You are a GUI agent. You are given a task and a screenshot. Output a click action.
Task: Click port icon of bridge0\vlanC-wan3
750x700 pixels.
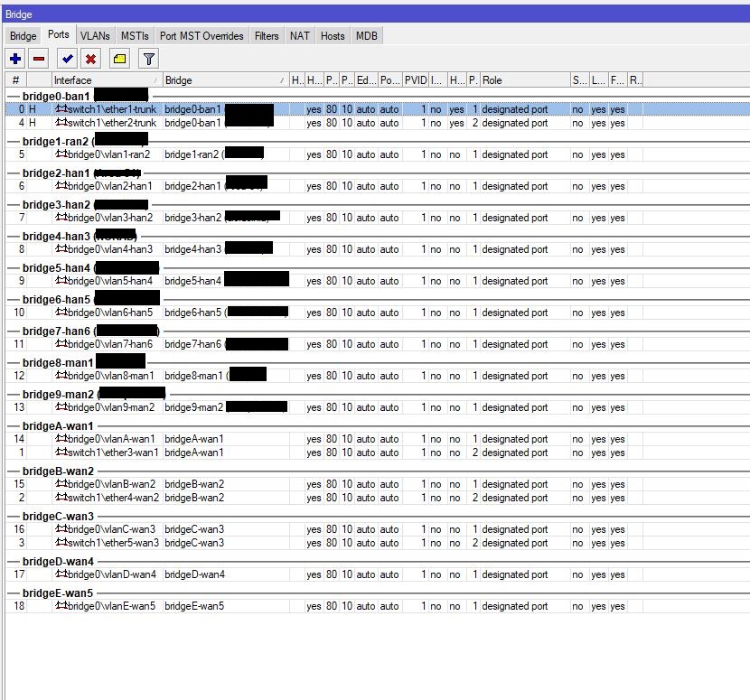[x=61, y=528]
